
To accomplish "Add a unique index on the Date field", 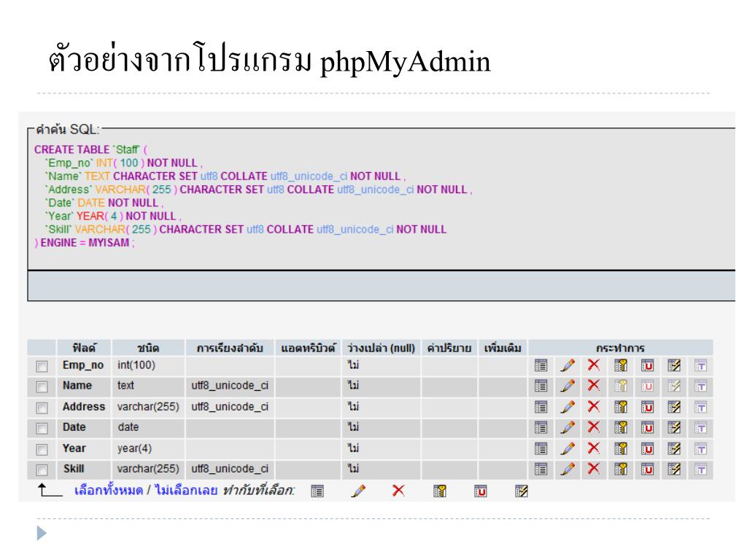I will point(648,427).
